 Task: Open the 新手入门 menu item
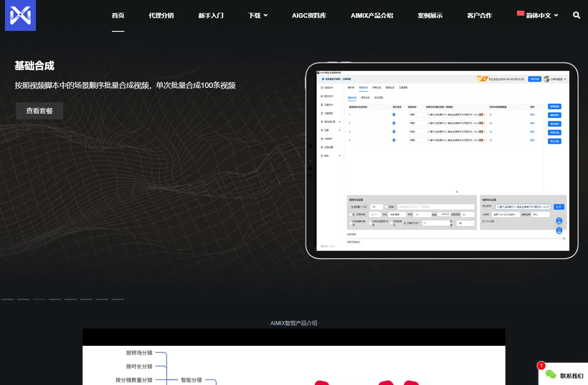tap(211, 15)
